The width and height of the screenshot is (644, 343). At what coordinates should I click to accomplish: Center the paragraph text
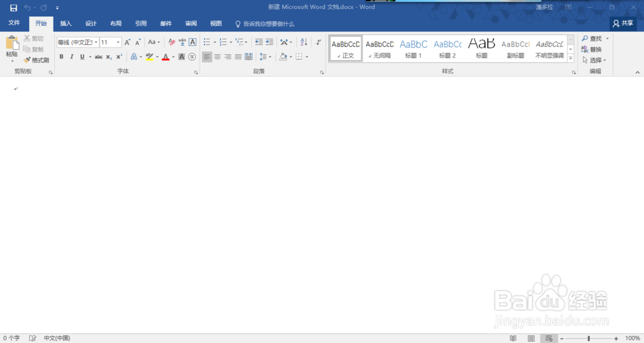click(x=217, y=57)
